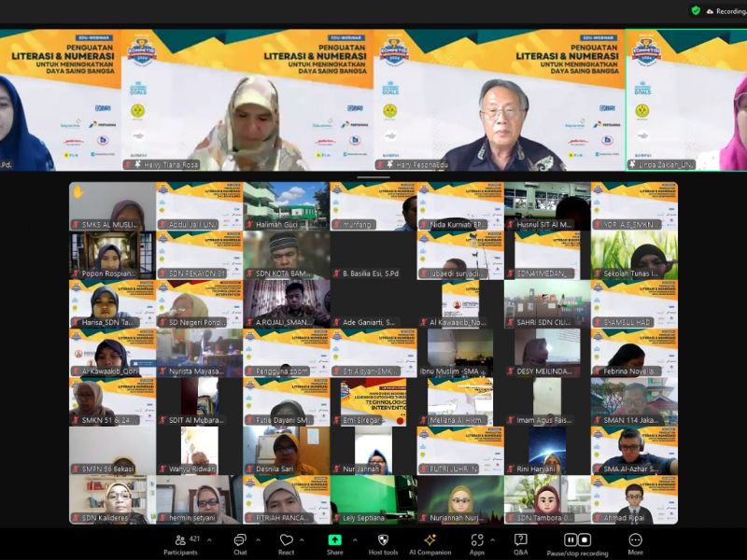747x560 pixels.
Task: Open Host tools shield icon
Action: pyautogui.click(x=383, y=541)
